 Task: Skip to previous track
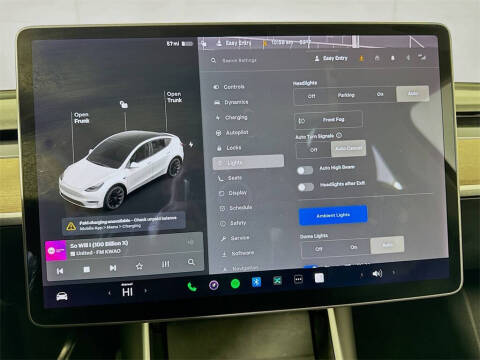coord(60,271)
